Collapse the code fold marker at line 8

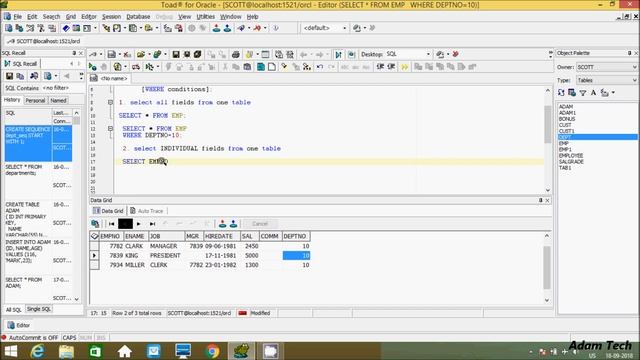[110, 102]
